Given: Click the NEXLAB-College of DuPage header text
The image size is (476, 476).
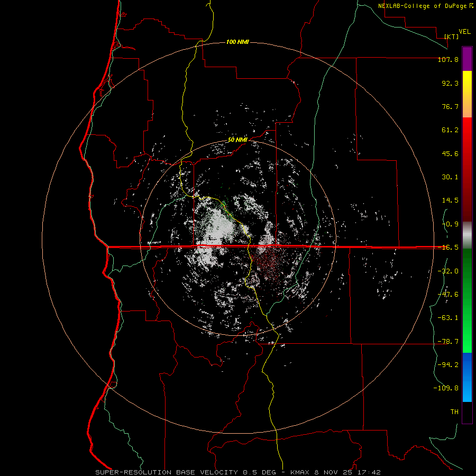Looking at the screenshot, I should click(422, 6).
